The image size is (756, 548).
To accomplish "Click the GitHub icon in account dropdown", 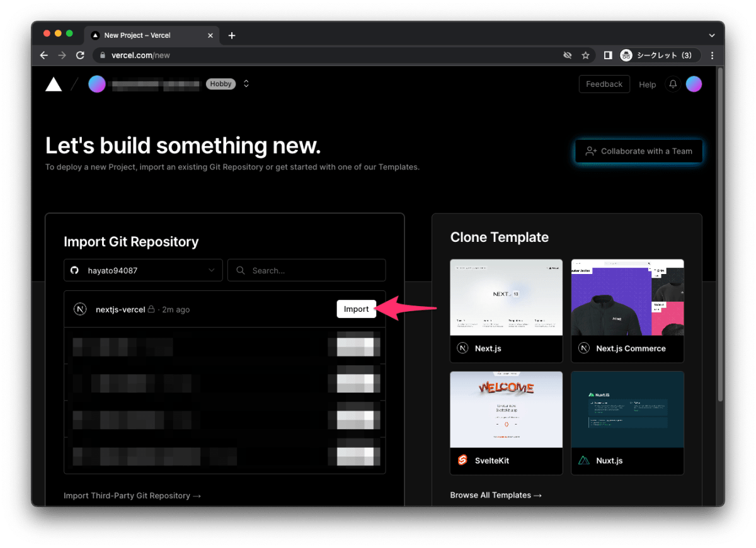I will [75, 270].
